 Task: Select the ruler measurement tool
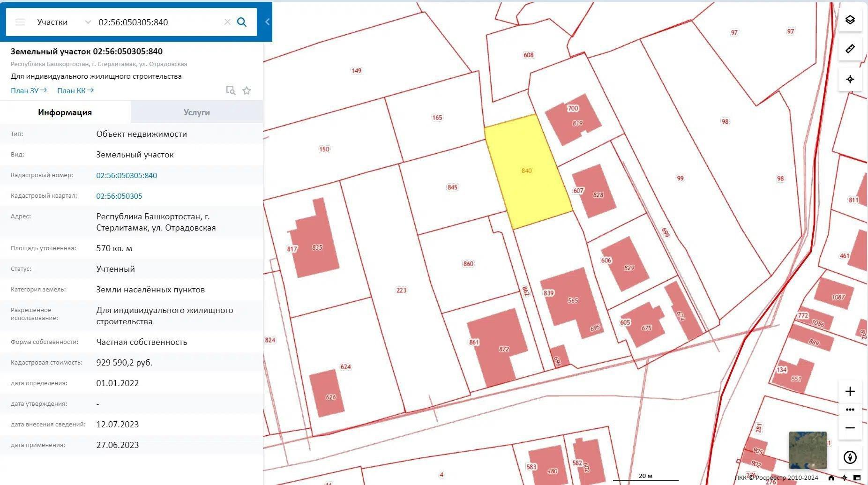(x=850, y=49)
